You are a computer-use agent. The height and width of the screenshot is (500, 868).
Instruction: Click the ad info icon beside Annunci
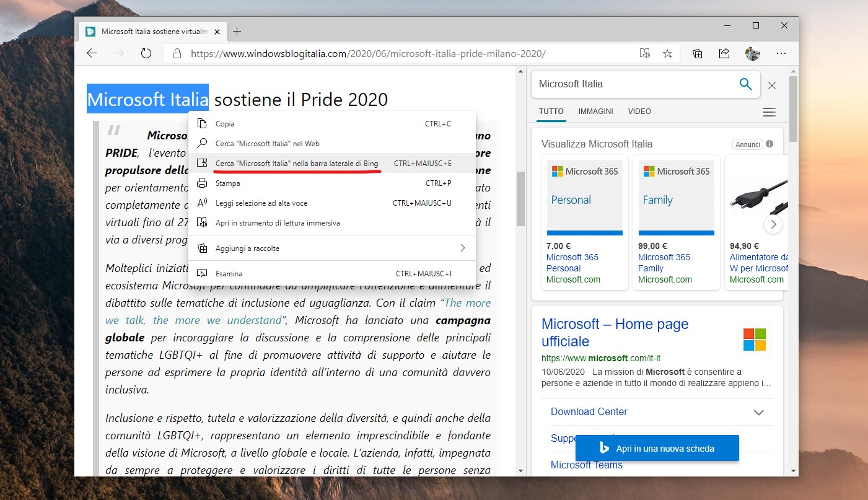coord(769,144)
